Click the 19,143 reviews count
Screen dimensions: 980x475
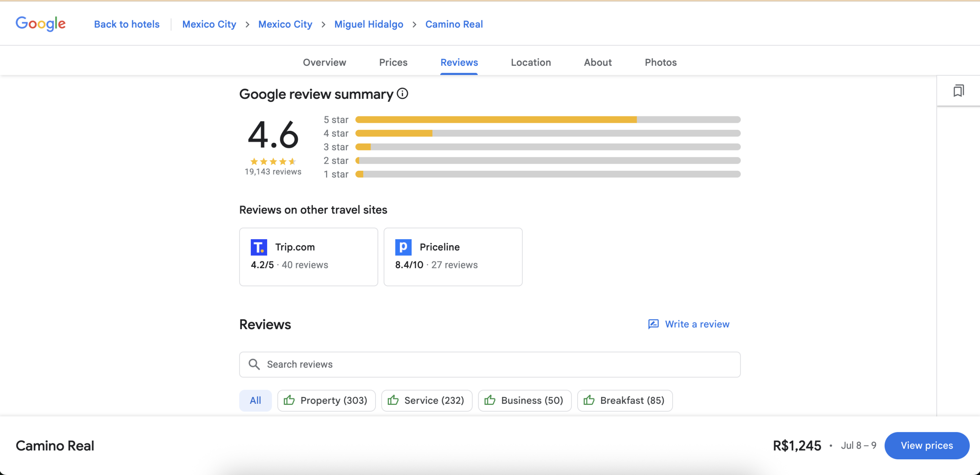[273, 172]
